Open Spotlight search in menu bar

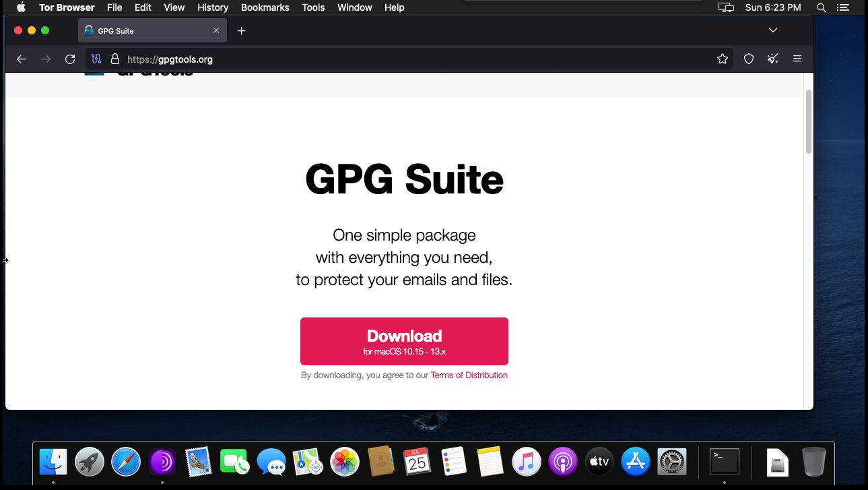821,7
